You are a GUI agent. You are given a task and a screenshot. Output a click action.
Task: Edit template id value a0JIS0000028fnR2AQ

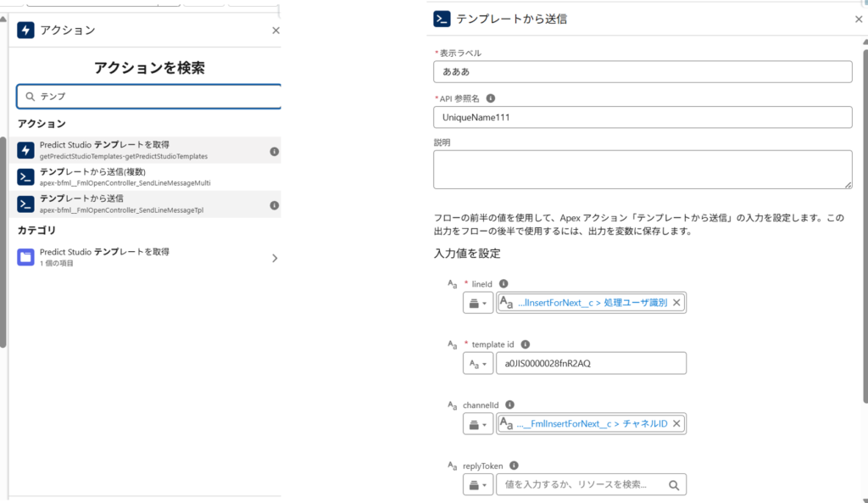tap(591, 363)
